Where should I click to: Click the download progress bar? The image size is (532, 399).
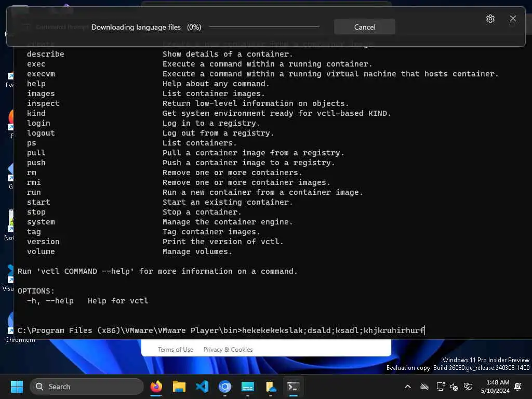point(264,27)
